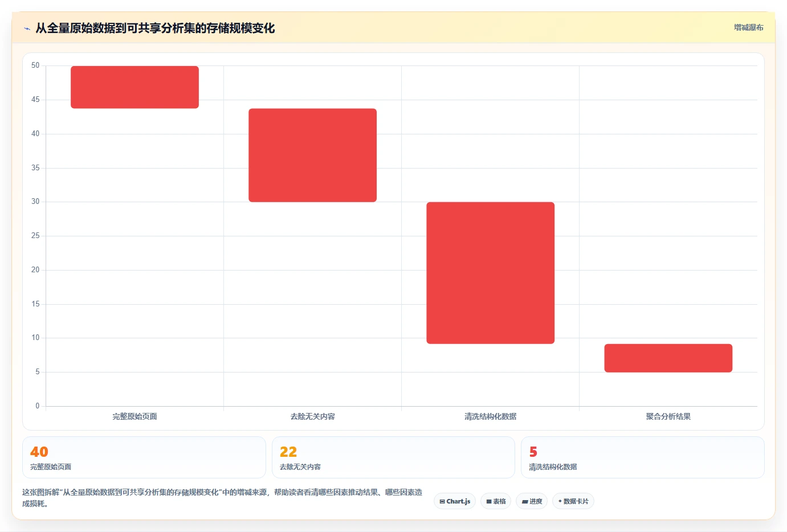Click the y-axis tick label 50
Screen dimensions: 787x532
35,66
